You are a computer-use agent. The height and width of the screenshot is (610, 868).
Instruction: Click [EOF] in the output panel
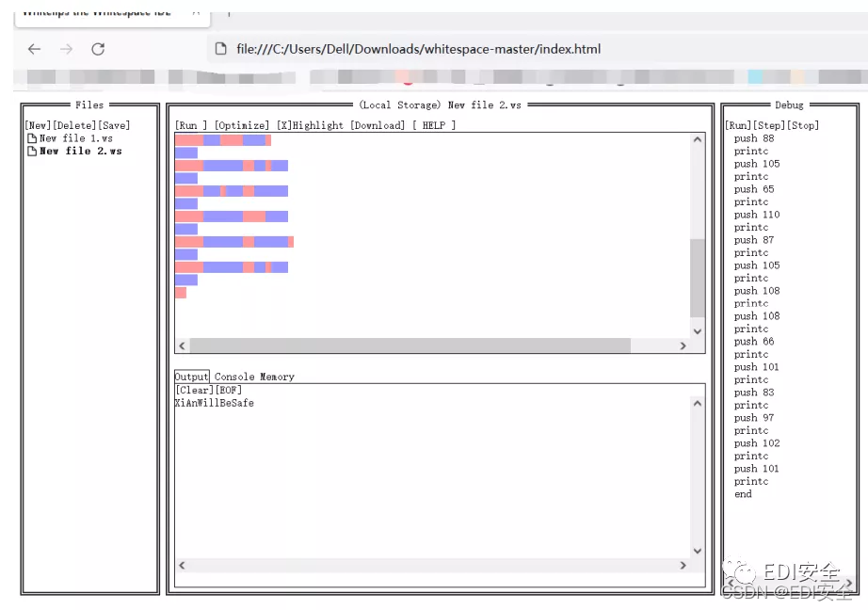point(228,391)
